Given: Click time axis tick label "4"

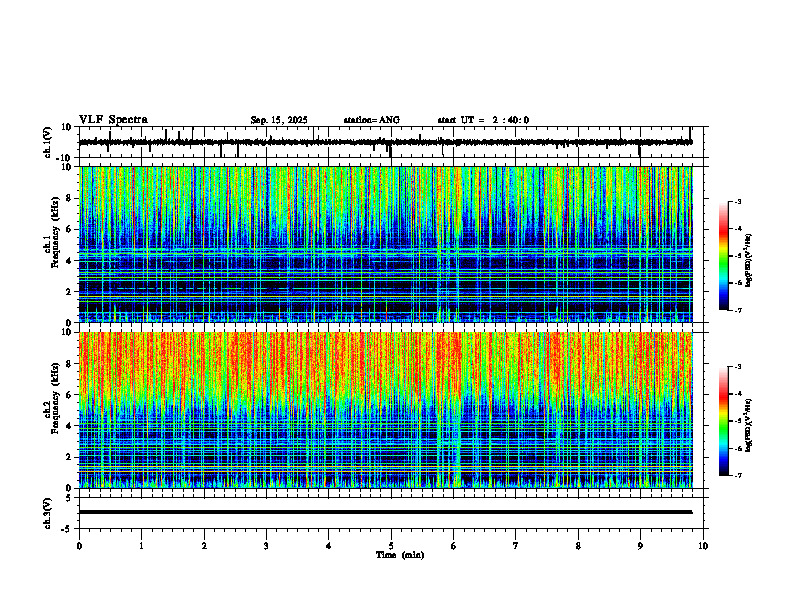Looking at the screenshot, I should (x=329, y=546).
